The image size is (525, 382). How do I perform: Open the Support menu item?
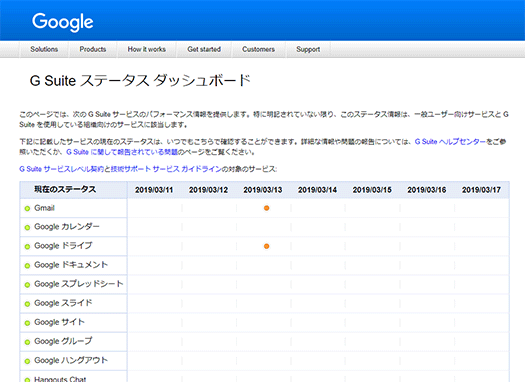(308, 49)
